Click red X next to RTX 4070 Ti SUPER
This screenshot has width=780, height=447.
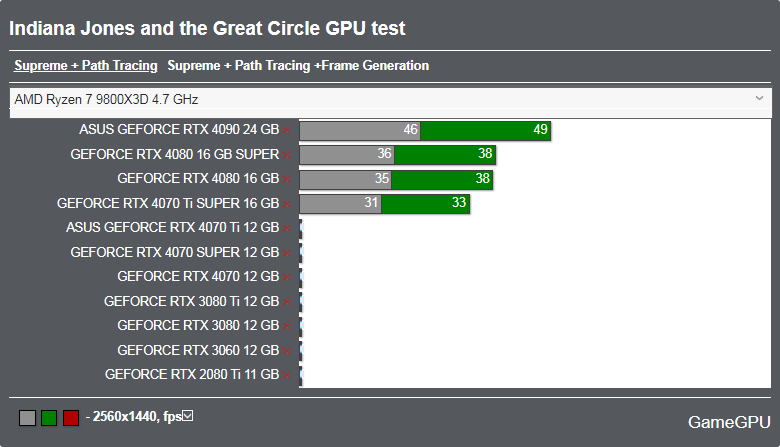coord(287,204)
